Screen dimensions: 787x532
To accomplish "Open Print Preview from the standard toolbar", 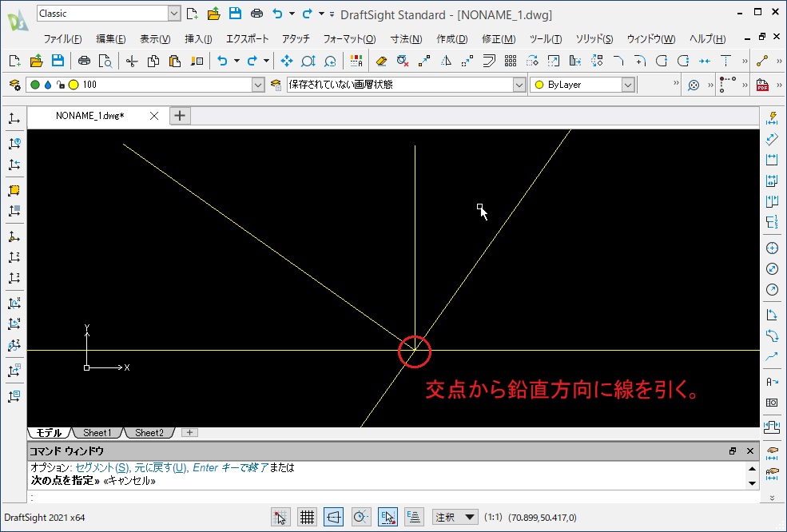I will 105,62.
